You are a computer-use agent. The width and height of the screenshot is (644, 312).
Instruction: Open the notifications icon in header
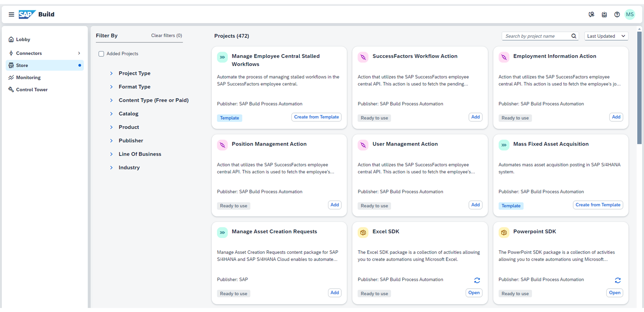[x=604, y=15]
